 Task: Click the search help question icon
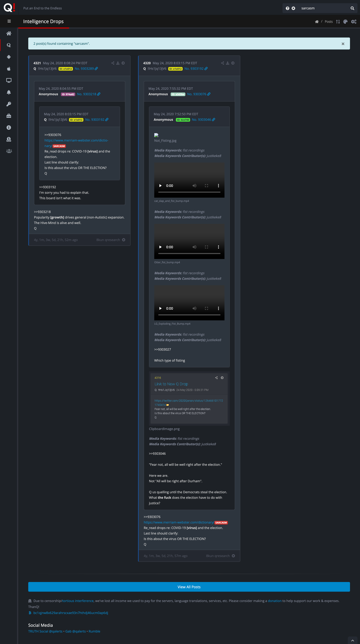[287, 8]
